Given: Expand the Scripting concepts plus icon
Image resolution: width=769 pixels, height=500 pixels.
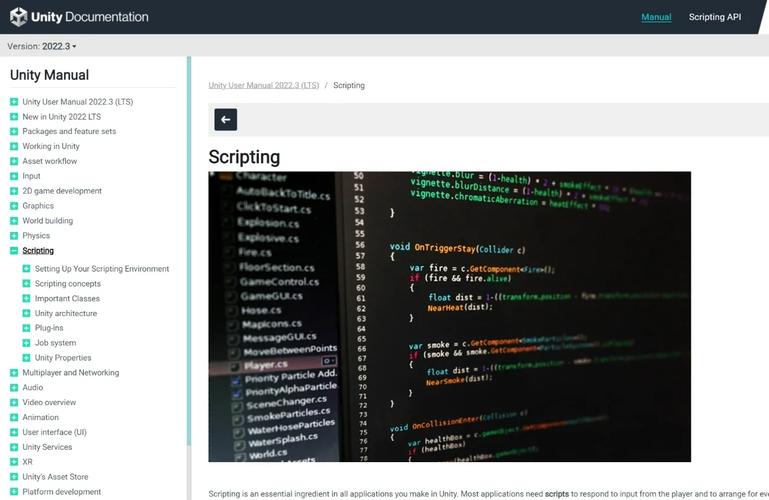Looking at the screenshot, I should click(26, 283).
